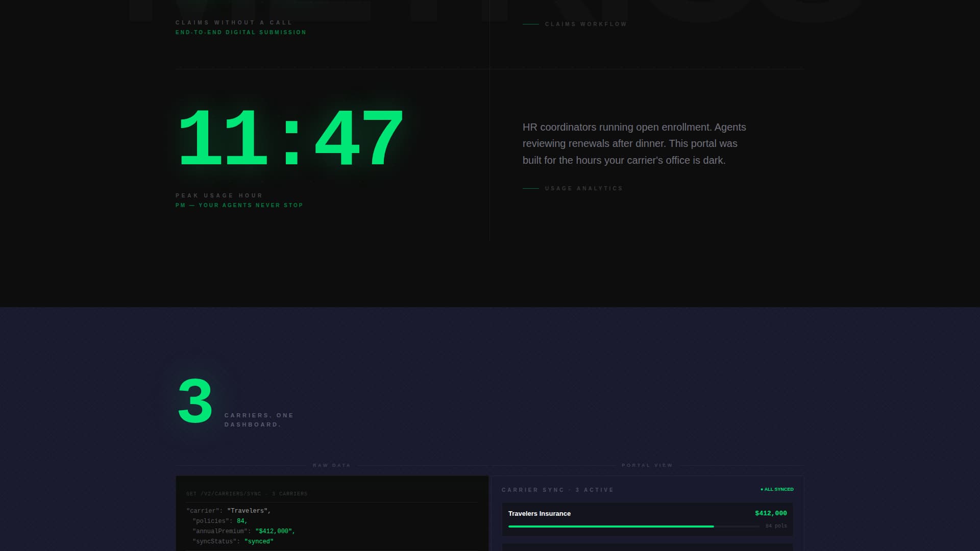Click the 'USAGE ANALYTICS' tag

click(584, 188)
